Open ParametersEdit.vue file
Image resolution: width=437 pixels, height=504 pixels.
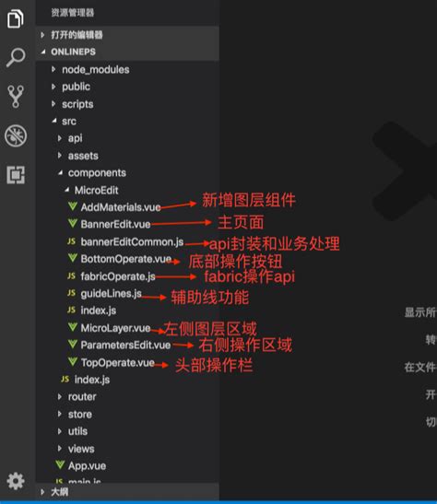[x=125, y=346]
